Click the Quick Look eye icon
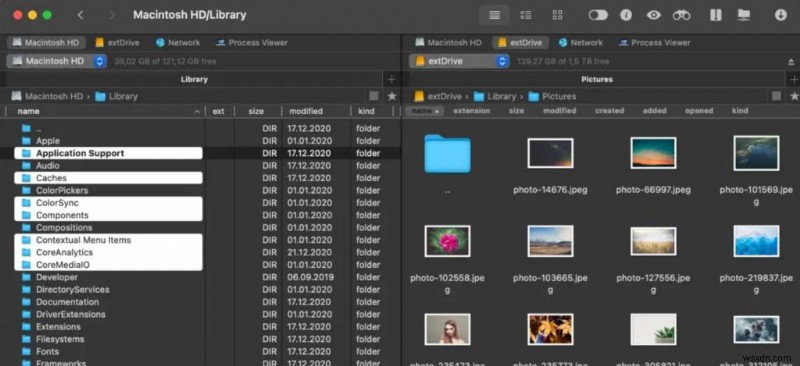 tap(654, 15)
